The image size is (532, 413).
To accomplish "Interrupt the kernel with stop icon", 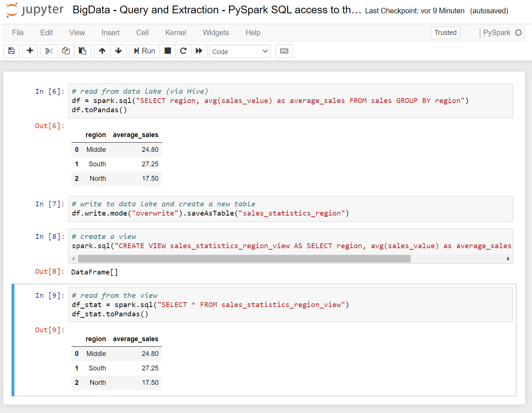I will click(168, 51).
